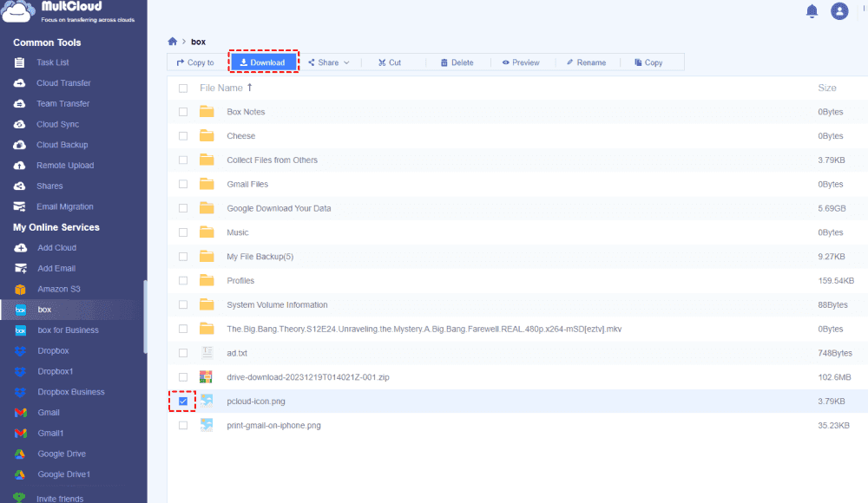The height and width of the screenshot is (503, 868).
Task: Click the Box Notes folder icon
Action: click(207, 112)
